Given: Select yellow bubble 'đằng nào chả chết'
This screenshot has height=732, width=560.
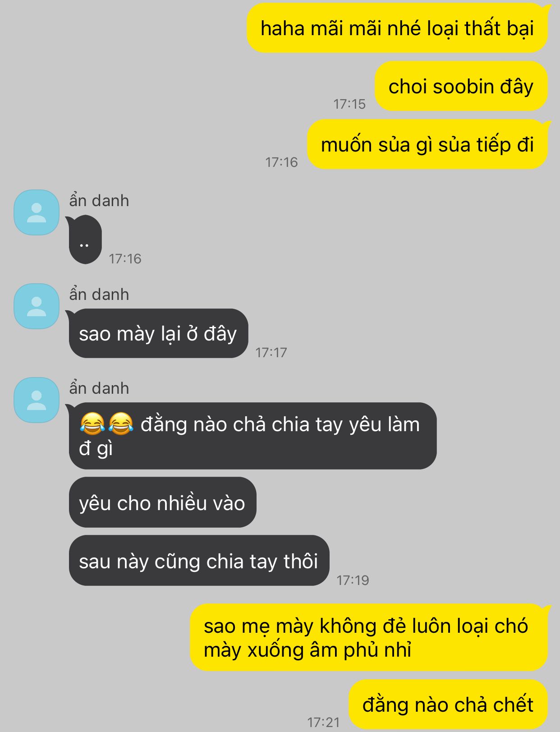Looking at the screenshot, I should pyautogui.click(x=448, y=704).
